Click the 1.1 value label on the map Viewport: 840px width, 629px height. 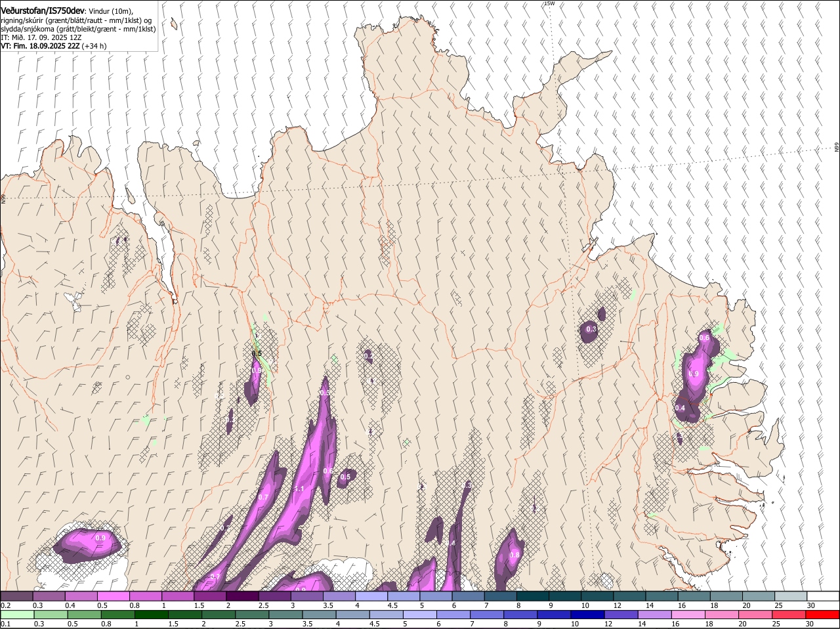click(x=299, y=488)
